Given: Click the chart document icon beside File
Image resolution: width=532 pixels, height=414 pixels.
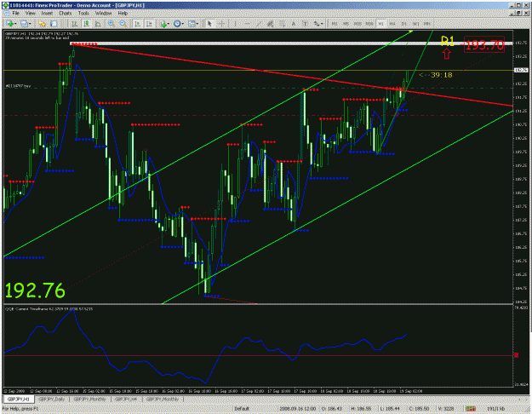Looking at the screenshot, I should [x=7, y=14].
